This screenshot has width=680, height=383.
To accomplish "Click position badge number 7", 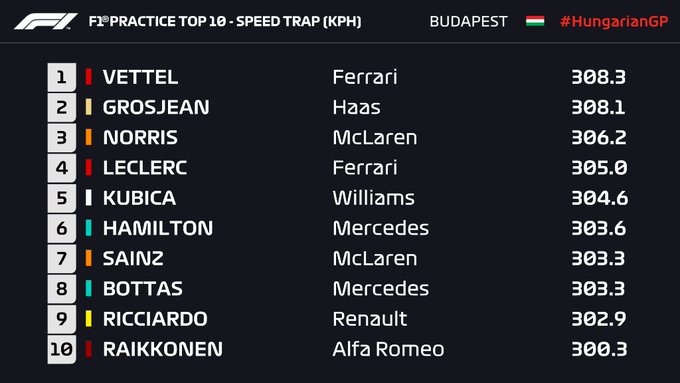I will pos(62,259).
